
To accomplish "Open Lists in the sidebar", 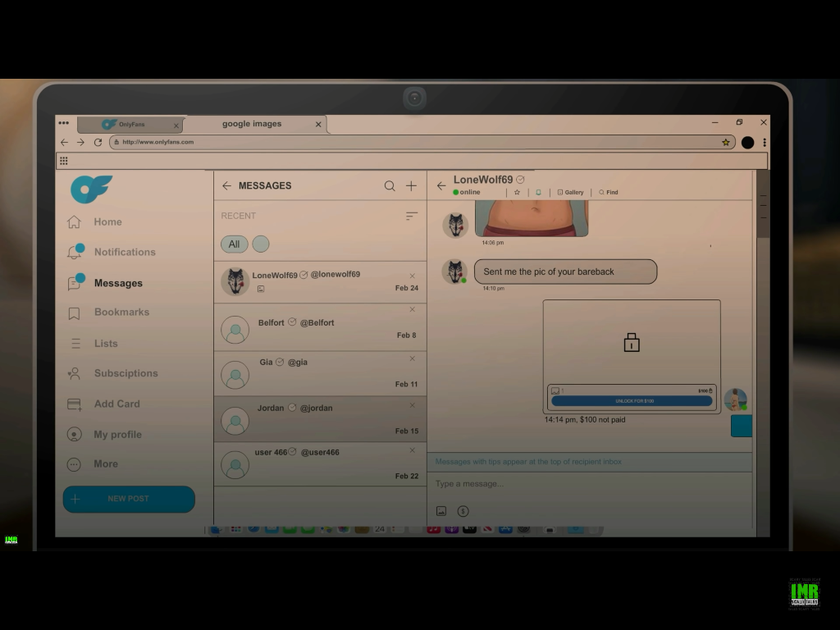I will point(94,344).
